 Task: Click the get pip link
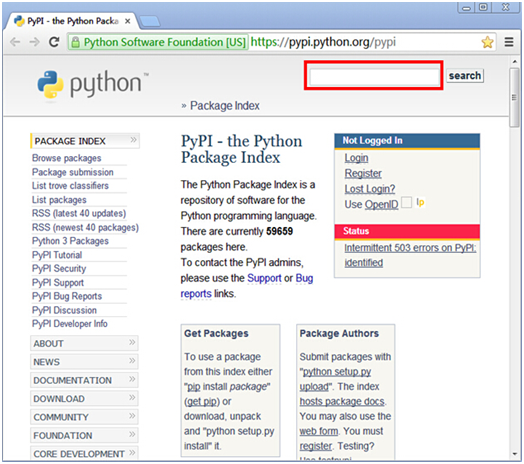tap(202, 401)
